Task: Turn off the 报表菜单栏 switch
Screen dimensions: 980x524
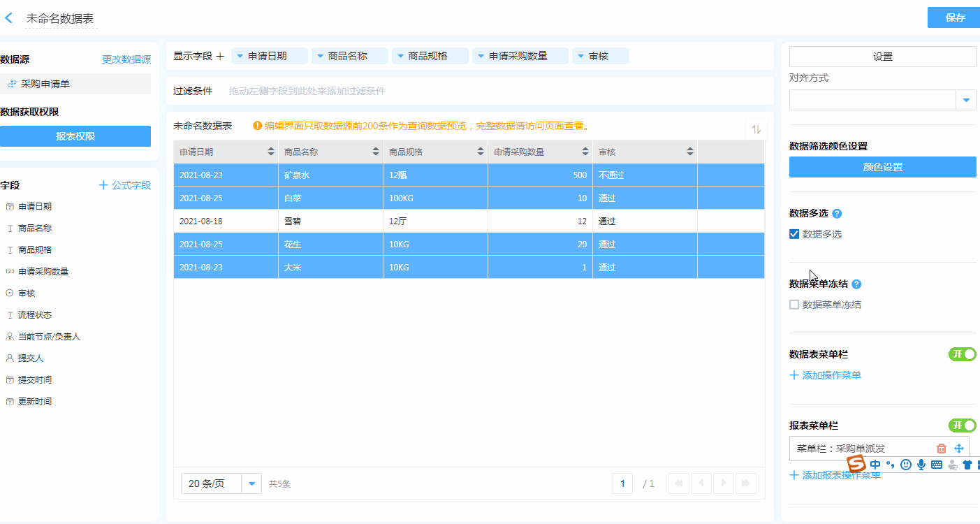Action: (x=962, y=425)
